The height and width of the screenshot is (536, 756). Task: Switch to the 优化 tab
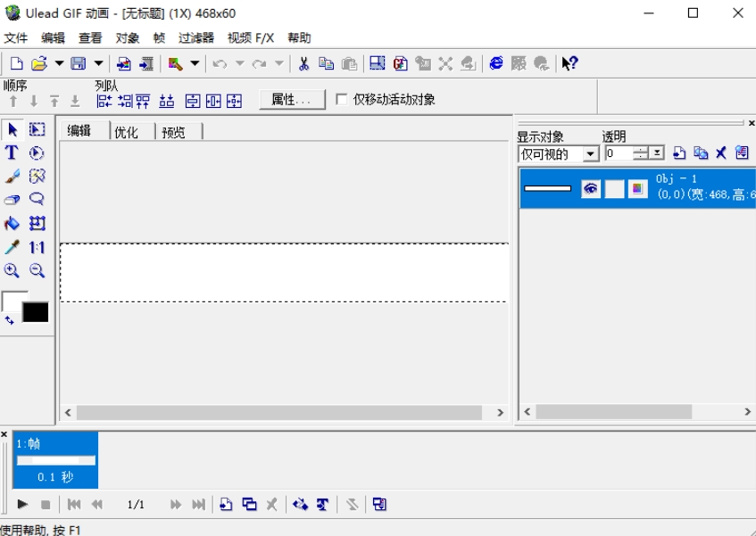point(127,132)
